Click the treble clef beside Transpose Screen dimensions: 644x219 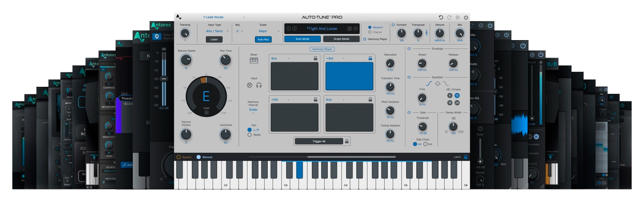(x=426, y=33)
